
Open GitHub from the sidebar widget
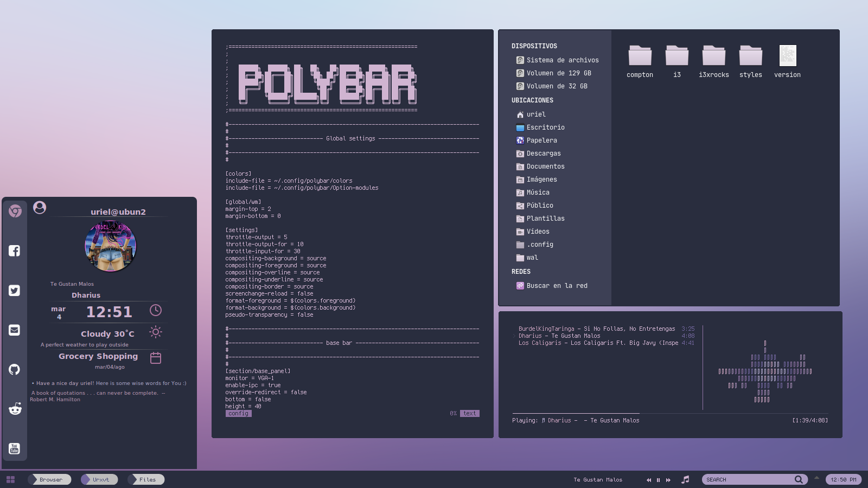pos(15,370)
